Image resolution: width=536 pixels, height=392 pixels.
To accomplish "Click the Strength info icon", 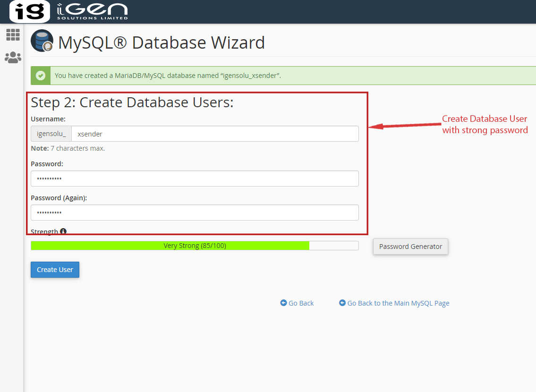I will pos(63,231).
